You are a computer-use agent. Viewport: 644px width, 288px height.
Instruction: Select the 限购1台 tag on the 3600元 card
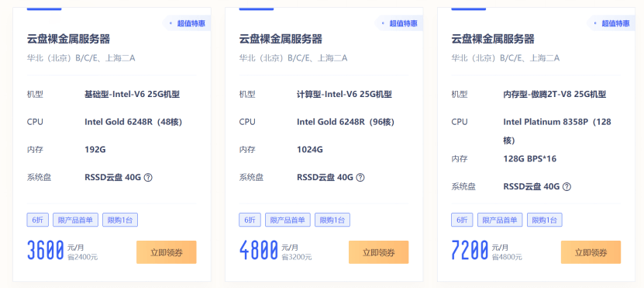coord(120,220)
